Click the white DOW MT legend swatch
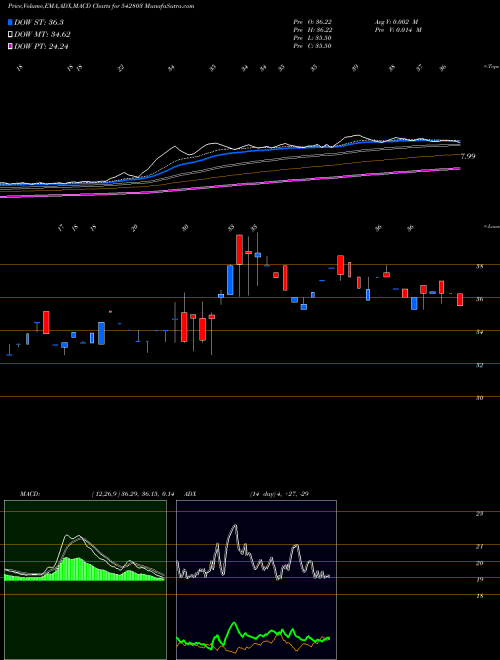 pos(11,35)
